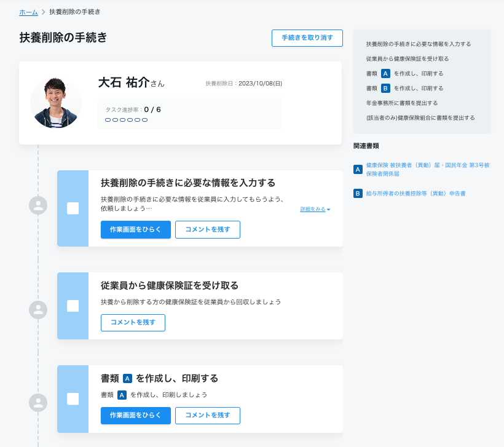Click the A badge in 関連書類 list
Viewport: 504px width, 447px height.
point(358,170)
